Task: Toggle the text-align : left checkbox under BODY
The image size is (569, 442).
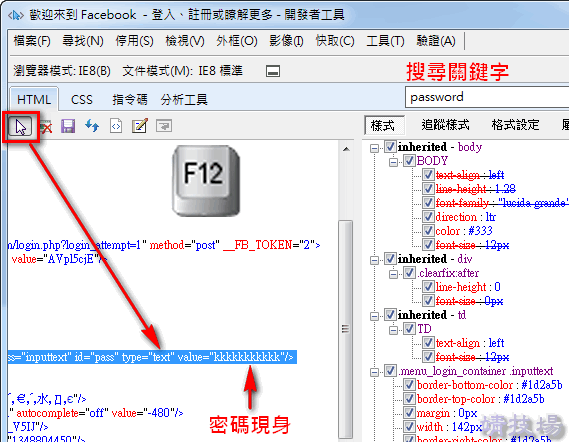Action: click(x=428, y=175)
